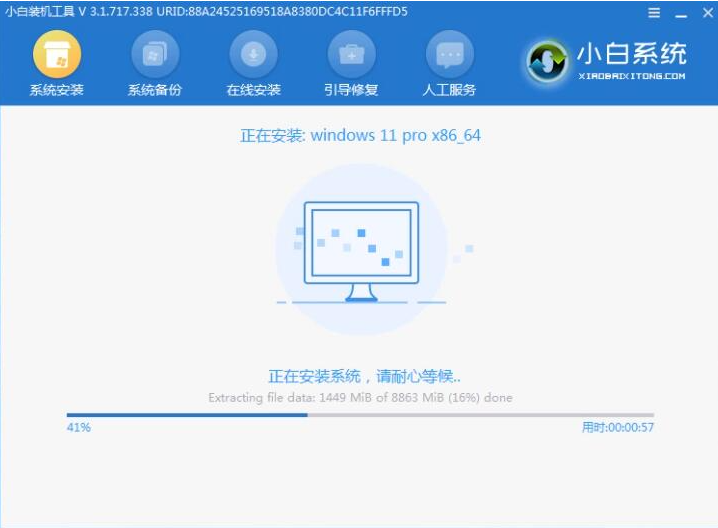Open the 人工服务 customer service icon
The height and width of the screenshot is (528, 718).
pyautogui.click(x=450, y=54)
